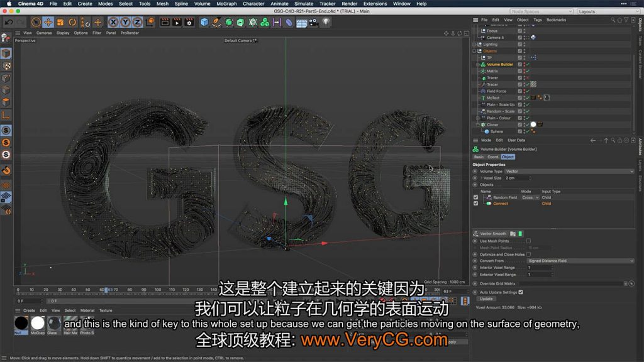644x362 pixels.
Task: Click the Undo arrow in the top toolbar
Action: [9, 22]
